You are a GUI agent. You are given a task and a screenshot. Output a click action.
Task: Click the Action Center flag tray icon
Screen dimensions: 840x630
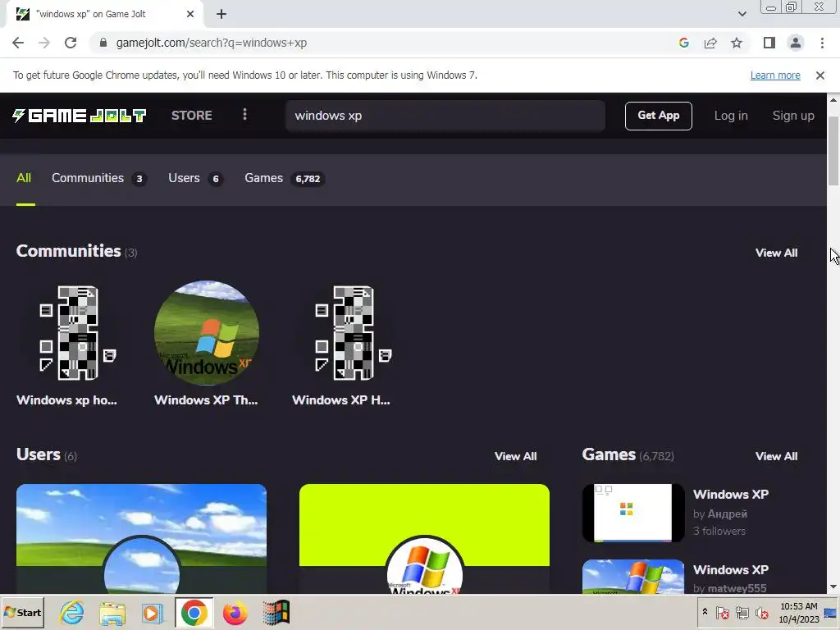coord(722,612)
